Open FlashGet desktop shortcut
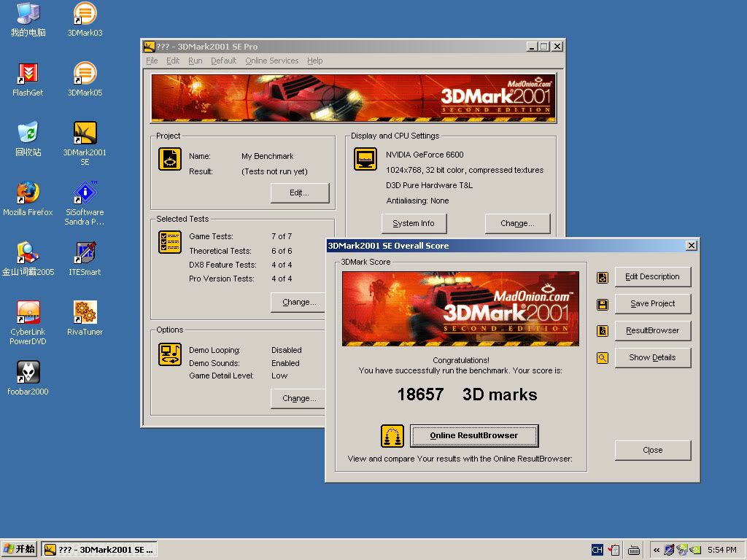 28,79
